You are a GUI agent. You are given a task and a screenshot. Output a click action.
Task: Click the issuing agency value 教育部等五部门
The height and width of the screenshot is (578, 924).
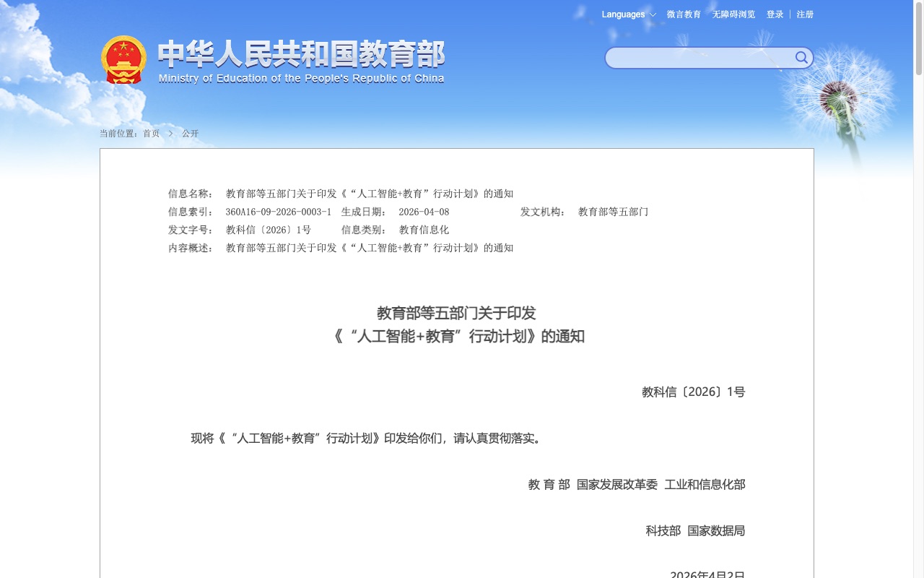coord(613,212)
